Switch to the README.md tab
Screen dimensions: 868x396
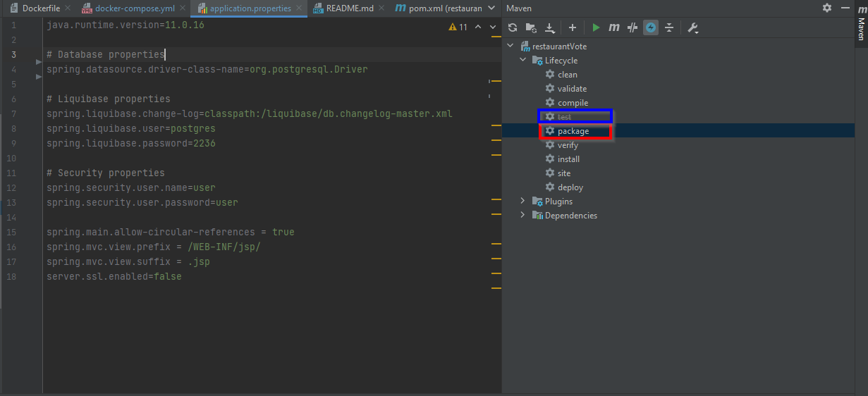pos(350,8)
